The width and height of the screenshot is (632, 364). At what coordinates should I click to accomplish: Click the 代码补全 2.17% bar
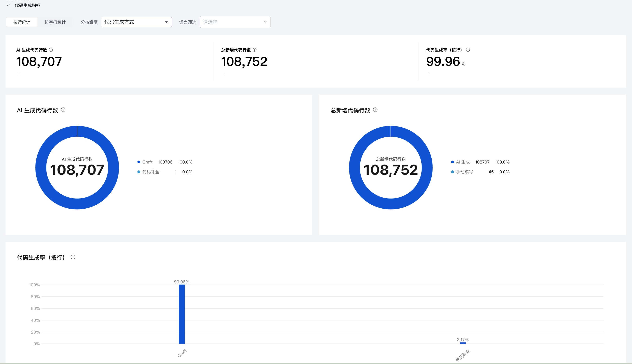[463, 343]
